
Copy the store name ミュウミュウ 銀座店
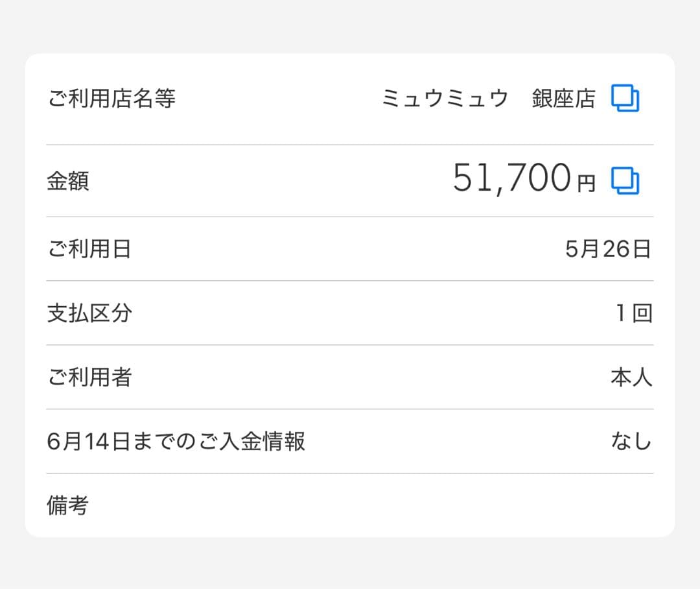[x=625, y=99]
